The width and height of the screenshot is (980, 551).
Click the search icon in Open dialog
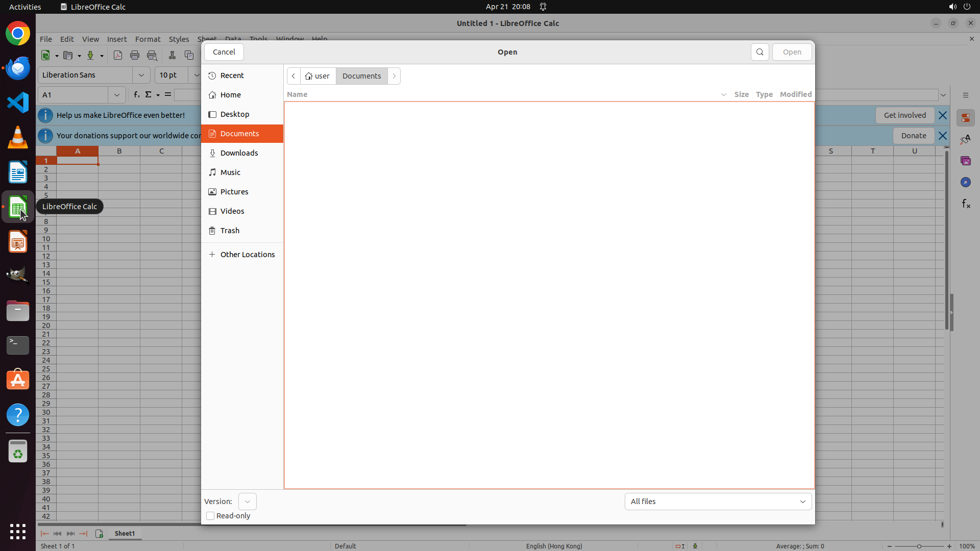759,52
